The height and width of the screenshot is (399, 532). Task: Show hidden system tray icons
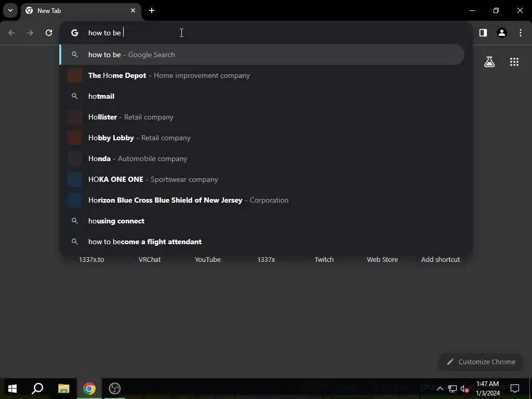tap(440, 389)
